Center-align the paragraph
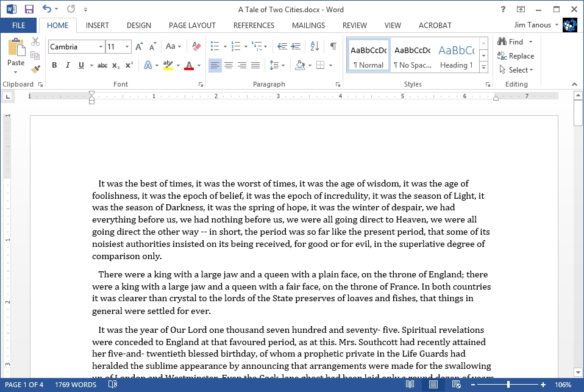 pos(229,66)
